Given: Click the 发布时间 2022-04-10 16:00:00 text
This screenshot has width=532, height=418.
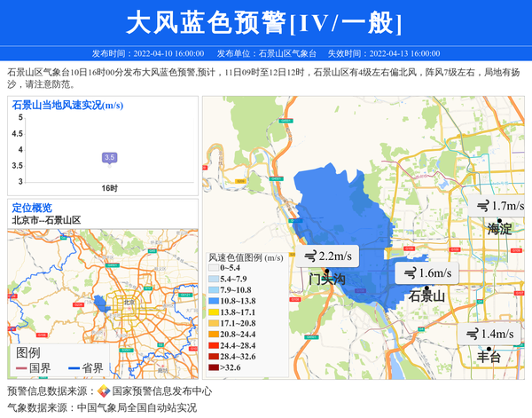Looking at the screenshot, I should (148, 53).
